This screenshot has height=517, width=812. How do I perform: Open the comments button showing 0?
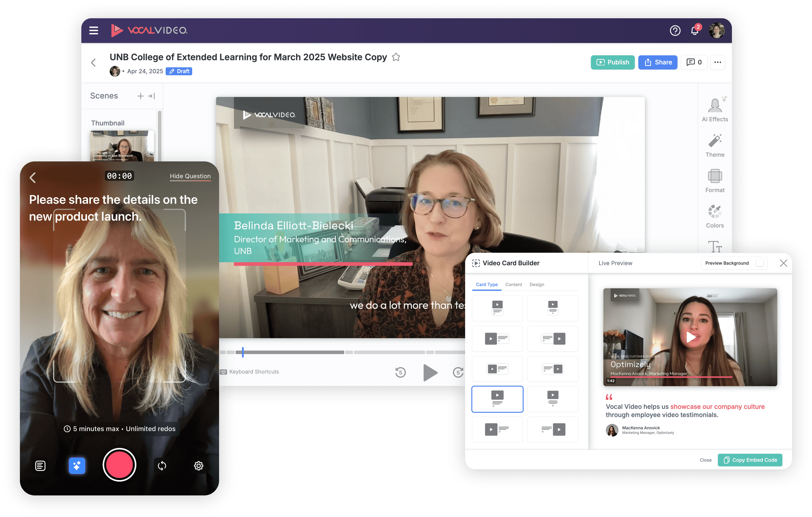click(694, 62)
